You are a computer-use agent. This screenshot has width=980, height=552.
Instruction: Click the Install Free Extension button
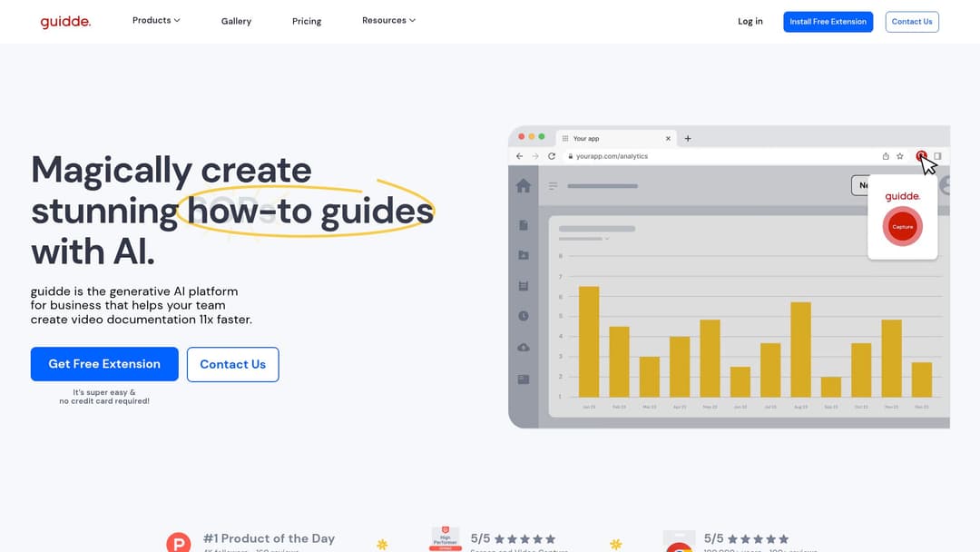[x=828, y=22]
